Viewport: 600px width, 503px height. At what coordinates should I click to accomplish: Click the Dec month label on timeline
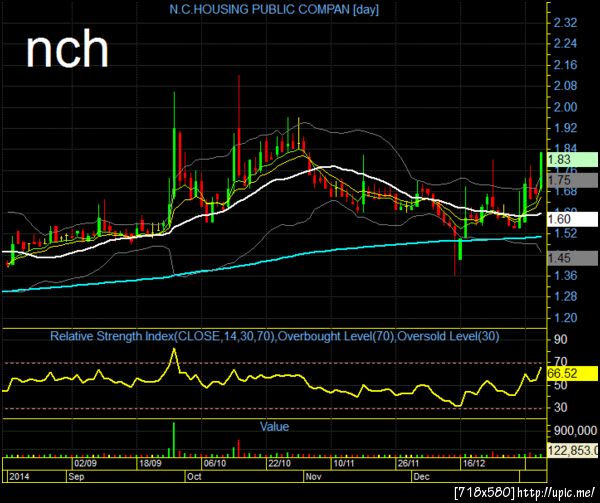coord(421,477)
